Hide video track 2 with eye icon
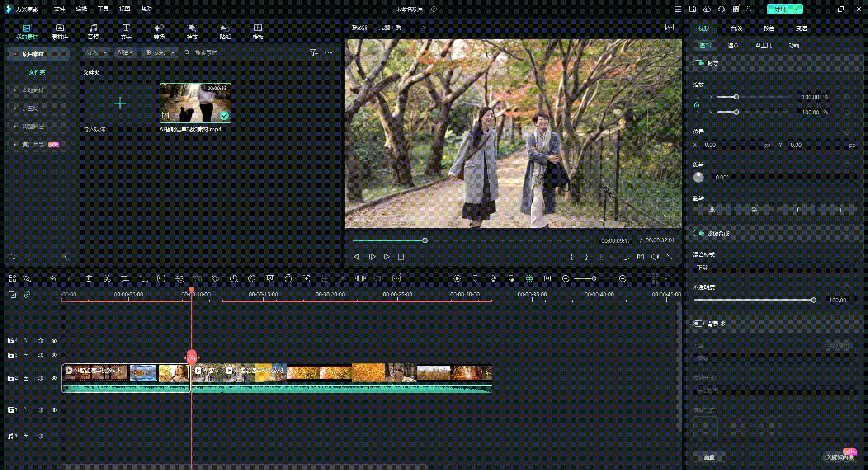 [54, 378]
